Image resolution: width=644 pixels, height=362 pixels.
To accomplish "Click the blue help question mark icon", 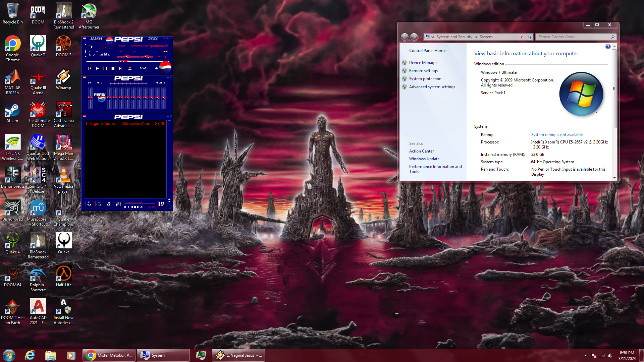I will point(608,47).
